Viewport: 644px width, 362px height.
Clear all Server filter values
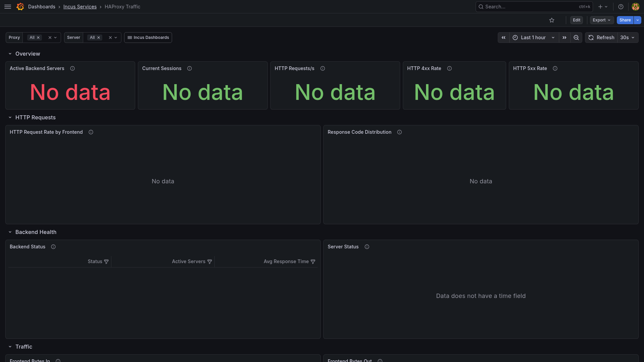pyautogui.click(x=110, y=38)
